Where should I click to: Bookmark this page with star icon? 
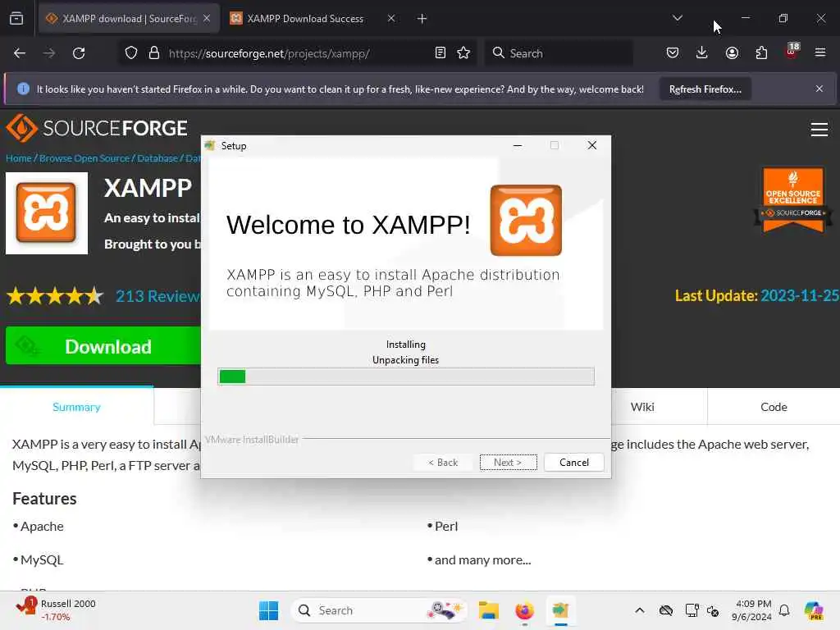pyautogui.click(x=463, y=53)
